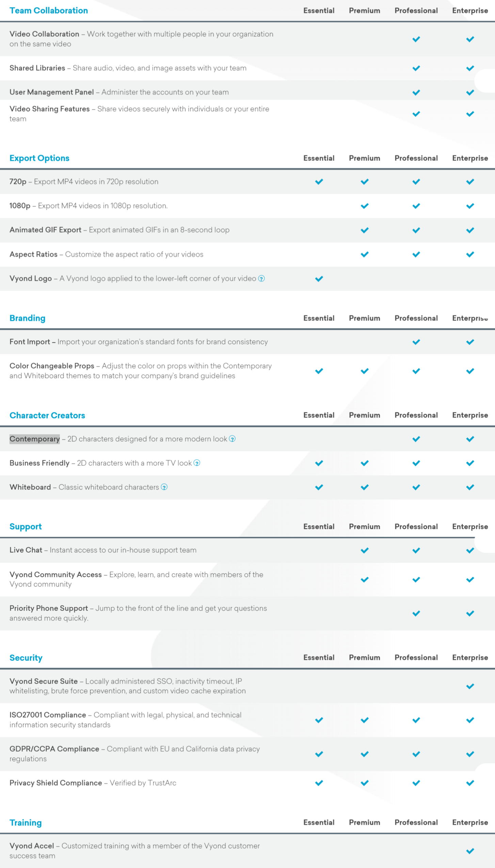Click the Essential column header in Training section

coord(319,822)
